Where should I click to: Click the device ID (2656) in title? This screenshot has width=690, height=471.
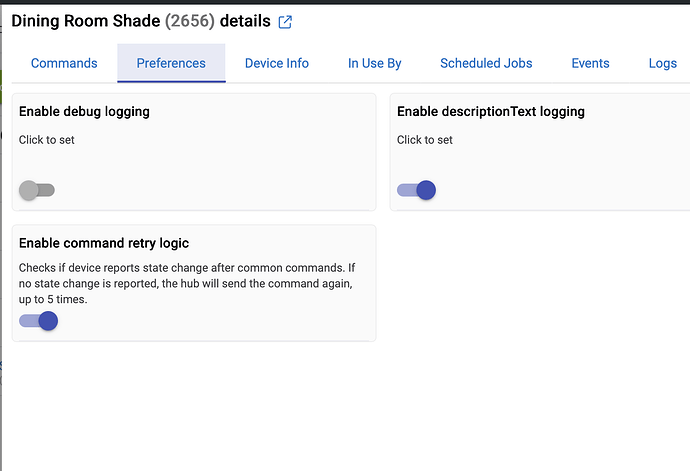(190, 21)
